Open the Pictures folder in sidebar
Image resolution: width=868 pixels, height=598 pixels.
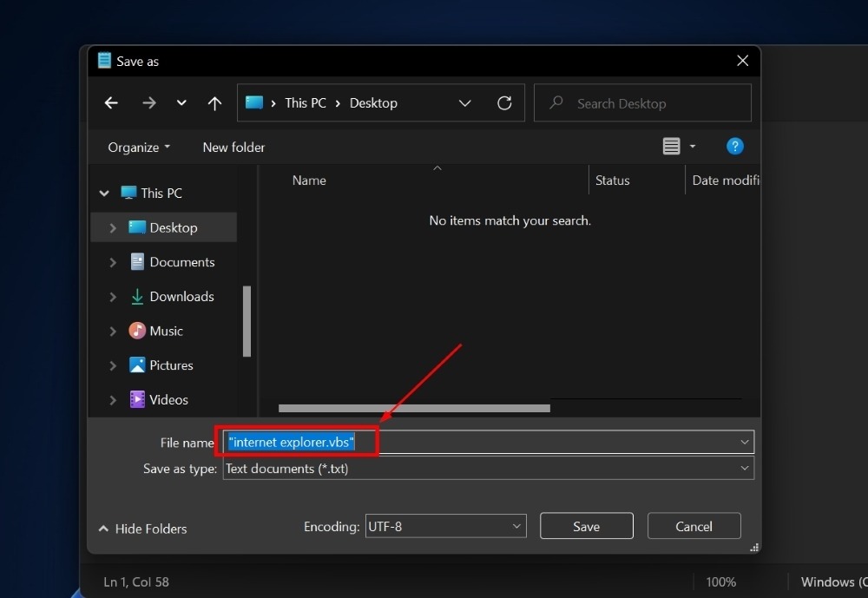[x=170, y=365]
